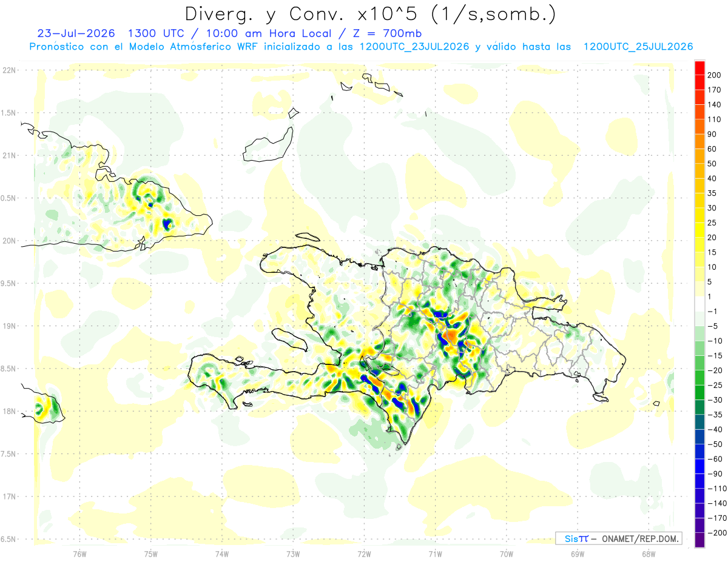Click the bright red top colorbar segment
This screenshot has width=728, height=562.
coord(699,67)
